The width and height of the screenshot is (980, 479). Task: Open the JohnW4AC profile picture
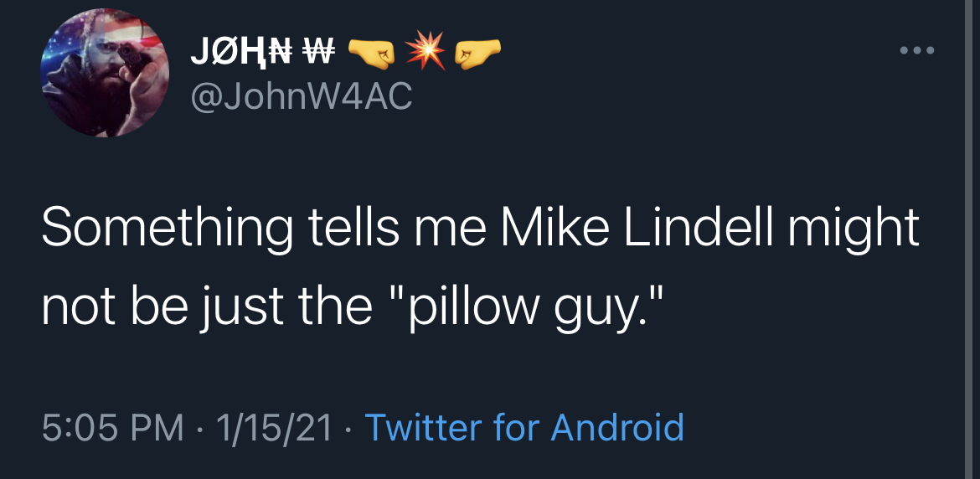[x=105, y=73]
